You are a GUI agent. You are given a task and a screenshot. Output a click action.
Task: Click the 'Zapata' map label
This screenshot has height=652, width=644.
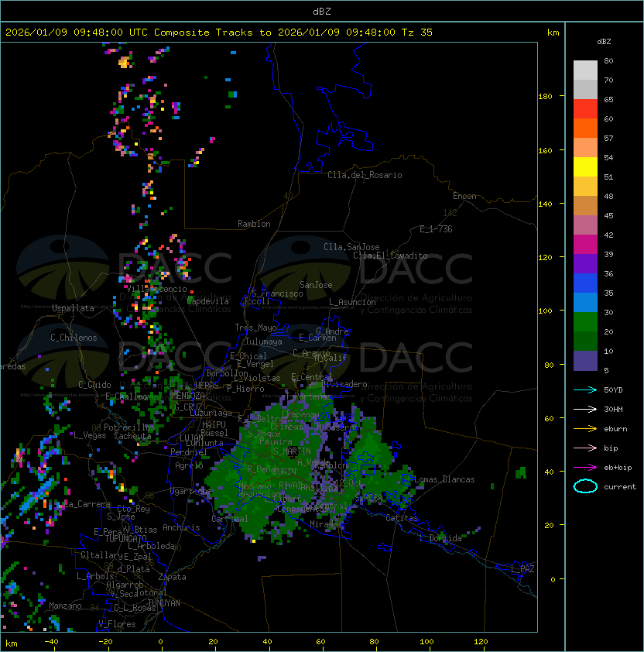(172, 577)
